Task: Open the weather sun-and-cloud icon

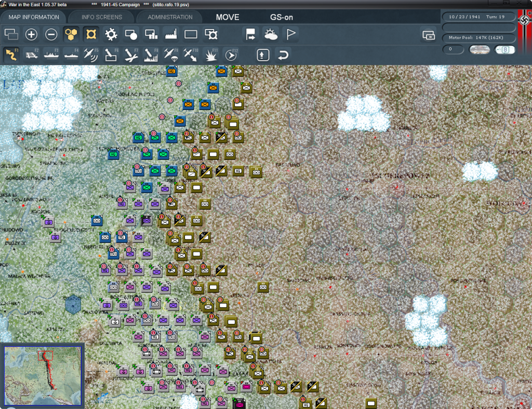Action: tap(271, 34)
